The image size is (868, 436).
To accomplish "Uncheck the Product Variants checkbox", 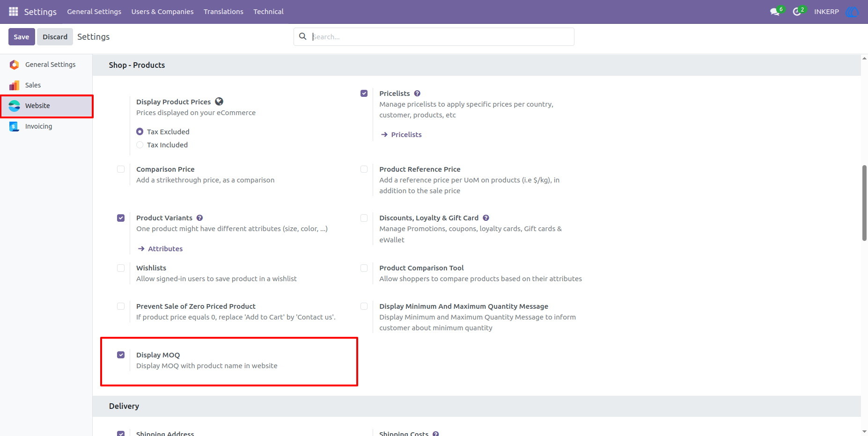I will [121, 218].
